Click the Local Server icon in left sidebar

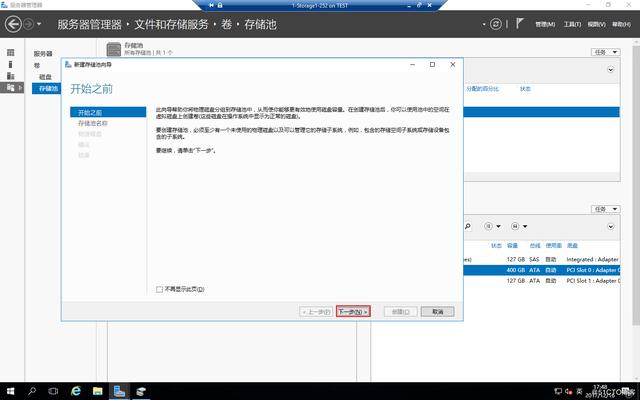pos(11,64)
